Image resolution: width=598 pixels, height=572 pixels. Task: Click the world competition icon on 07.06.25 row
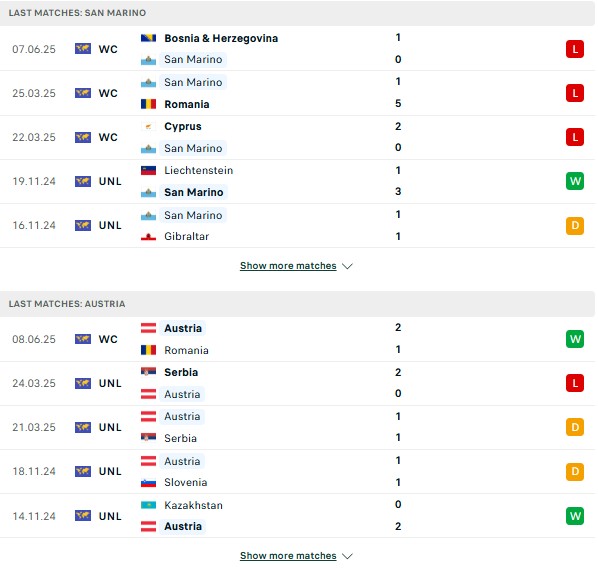(x=83, y=49)
